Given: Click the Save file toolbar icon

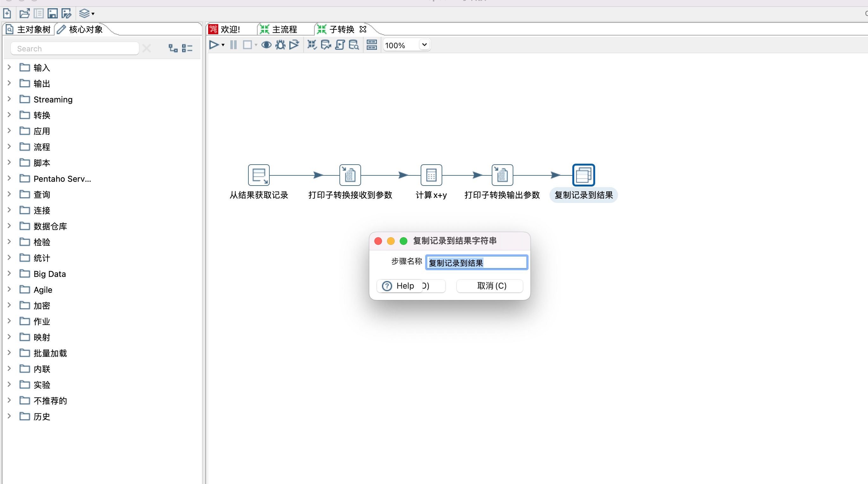Looking at the screenshot, I should pos(52,13).
